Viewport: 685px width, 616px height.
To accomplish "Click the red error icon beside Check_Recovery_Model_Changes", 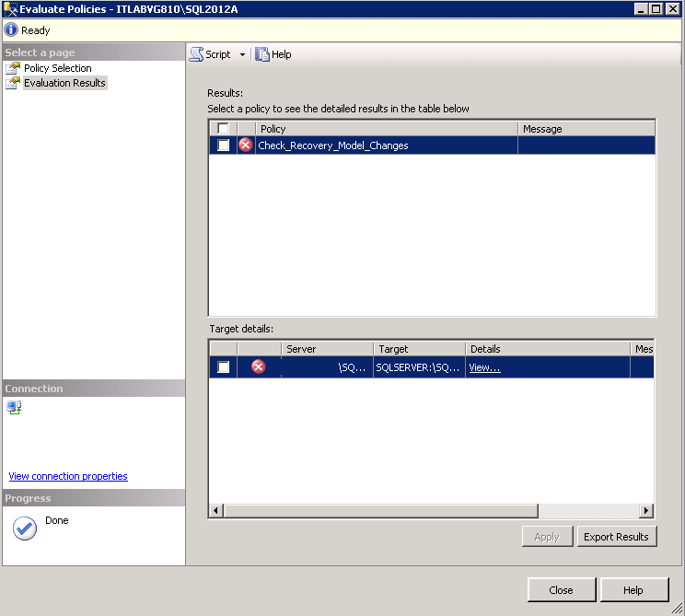I will pyautogui.click(x=246, y=145).
